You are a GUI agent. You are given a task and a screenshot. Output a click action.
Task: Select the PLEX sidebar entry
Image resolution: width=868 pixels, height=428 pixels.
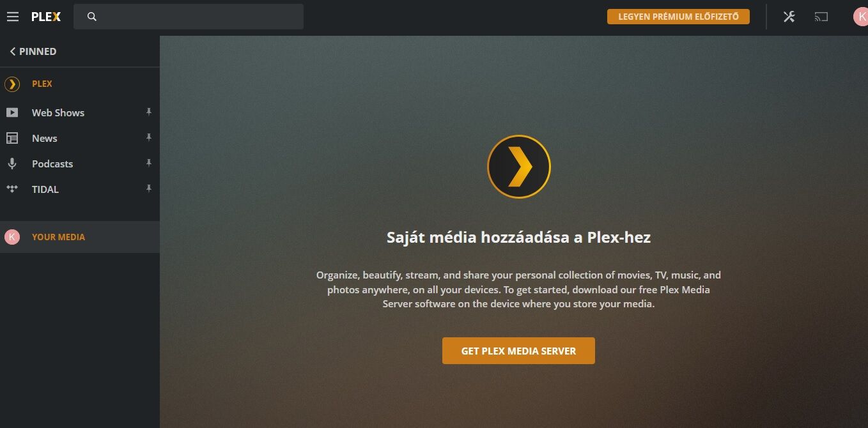point(80,84)
